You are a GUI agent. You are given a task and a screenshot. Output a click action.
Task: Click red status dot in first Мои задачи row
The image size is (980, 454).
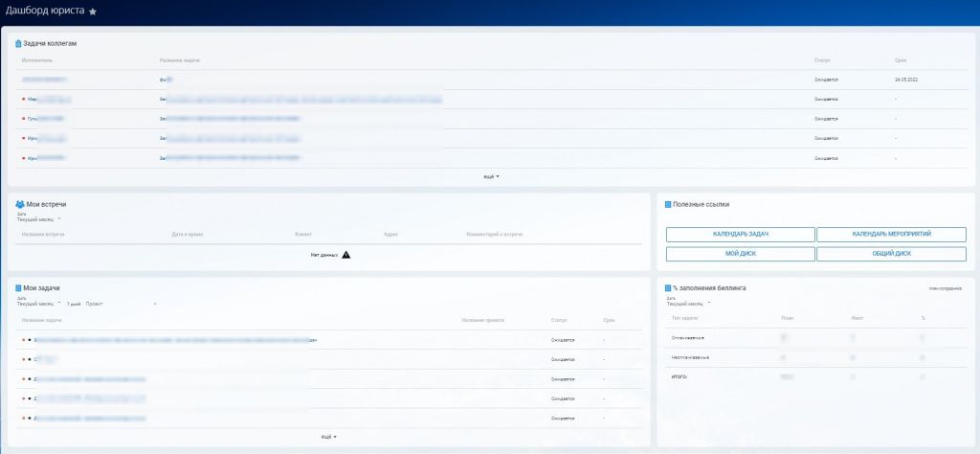pyautogui.click(x=23, y=340)
